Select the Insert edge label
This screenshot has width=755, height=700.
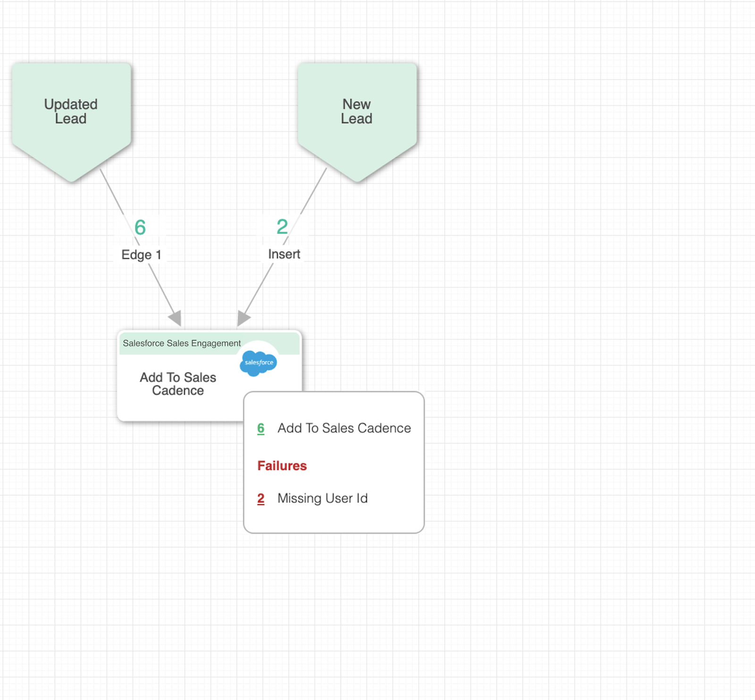pyautogui.click(x=284, y=254)
